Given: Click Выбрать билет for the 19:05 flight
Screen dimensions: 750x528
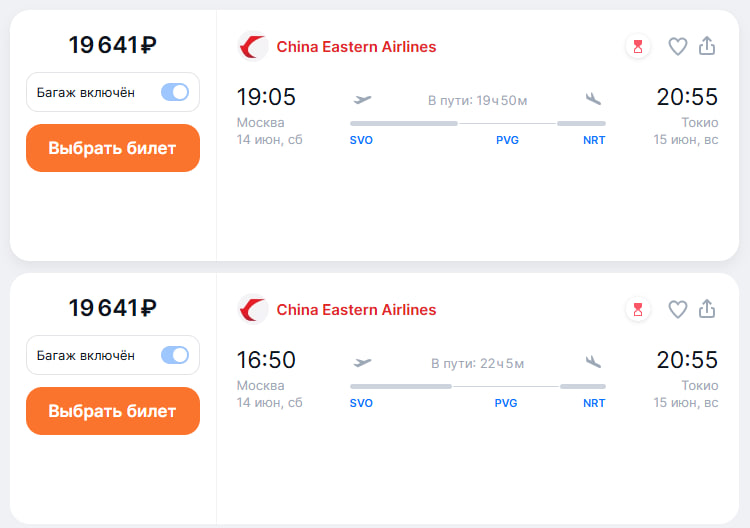Looking at the screenshot, I should click(113, 148).
